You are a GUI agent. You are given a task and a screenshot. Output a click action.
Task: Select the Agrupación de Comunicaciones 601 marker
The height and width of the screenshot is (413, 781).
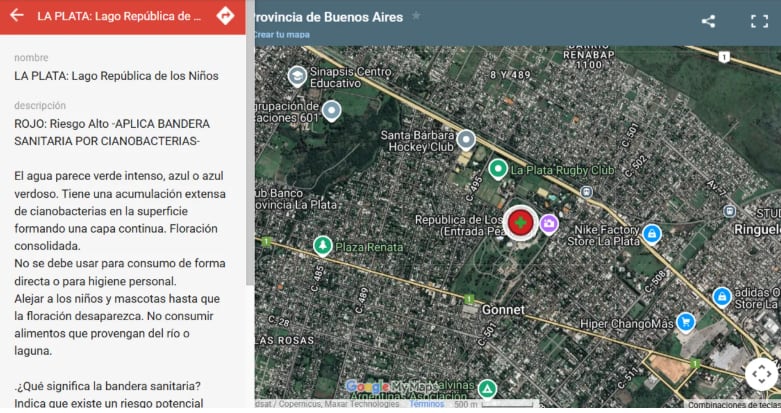tap(331, 111)
